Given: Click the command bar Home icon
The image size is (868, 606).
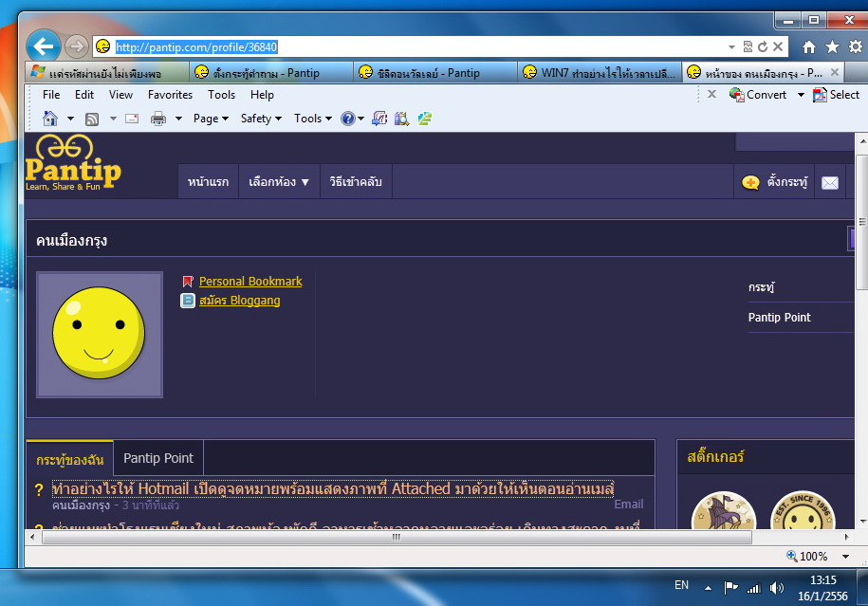Looking at the screenshot, I should pos(50,118).
